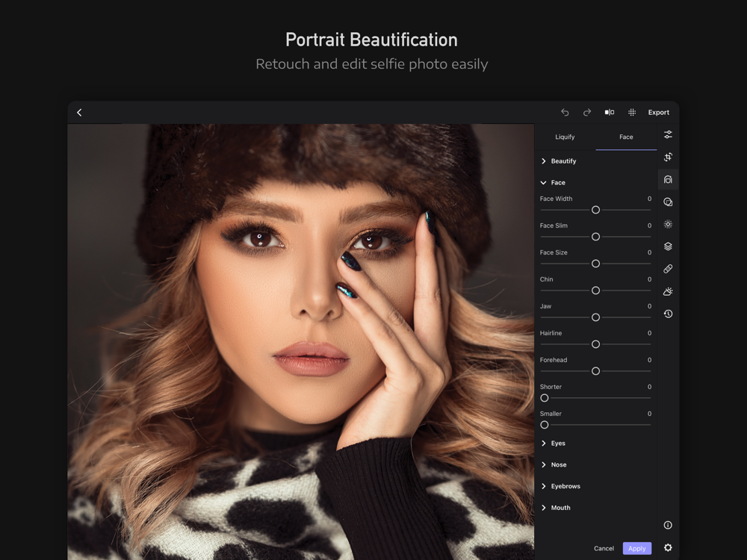Click the Face Width slider handle
This screenshot has width=747, height=560.
pyautogui.click(x=595, y=210)
